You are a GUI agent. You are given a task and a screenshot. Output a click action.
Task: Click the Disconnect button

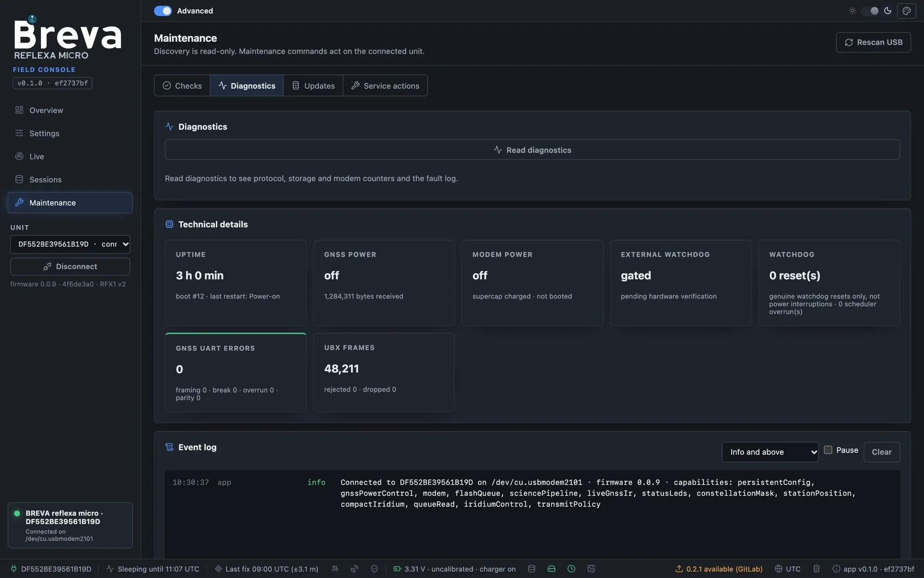click(70, 266)
